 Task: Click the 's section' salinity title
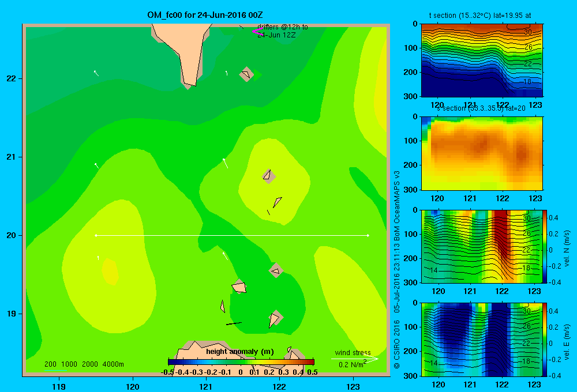pos(481,108)
